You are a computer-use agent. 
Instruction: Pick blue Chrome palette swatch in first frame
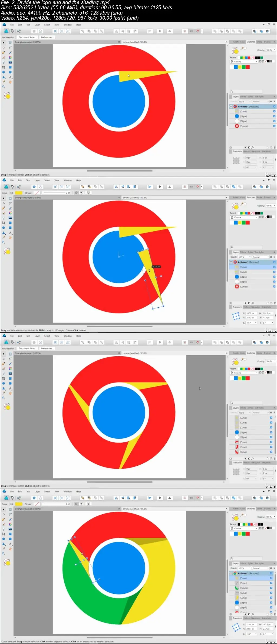click(236, 67)
